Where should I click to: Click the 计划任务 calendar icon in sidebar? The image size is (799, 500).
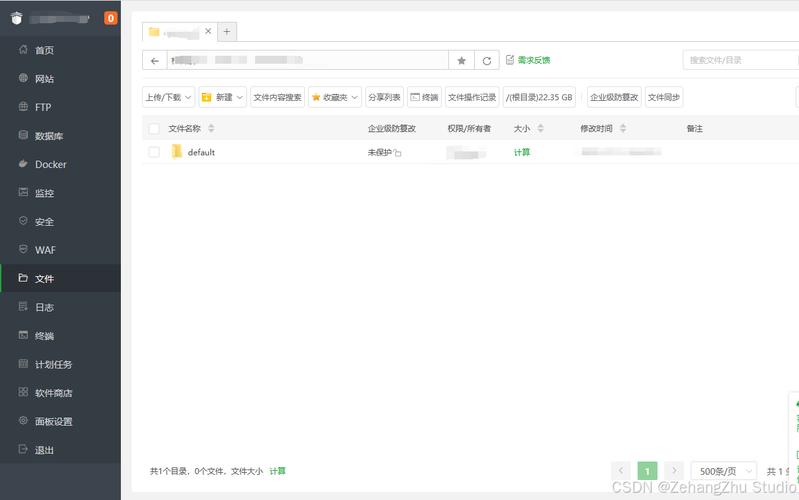point(23,364)
